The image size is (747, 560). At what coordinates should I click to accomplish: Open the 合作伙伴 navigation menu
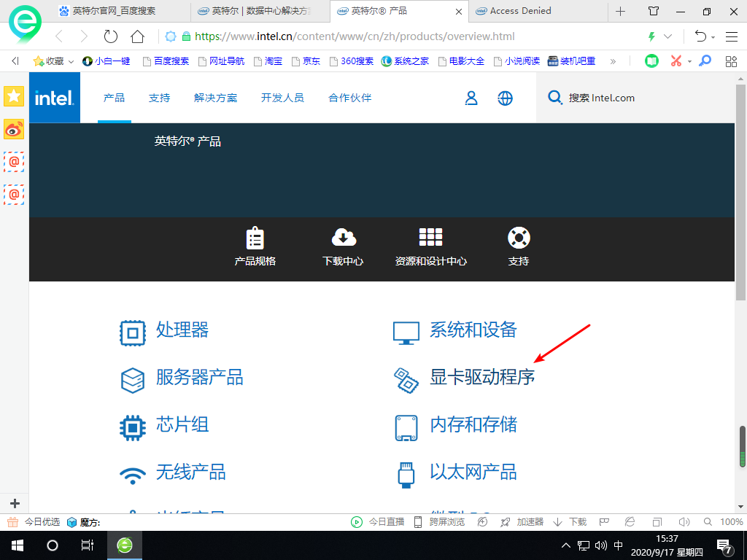pyautogui.click(x=349, y=98)
